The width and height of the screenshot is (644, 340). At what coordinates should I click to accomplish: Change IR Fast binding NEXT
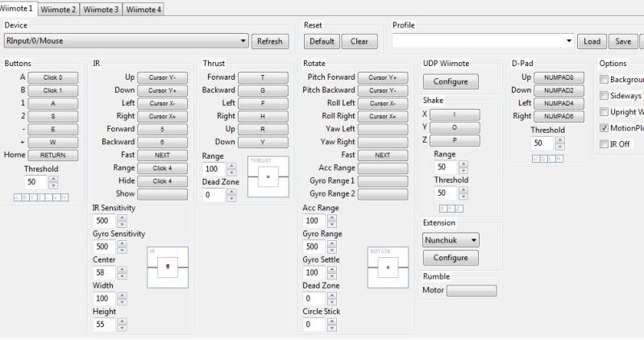click(162, 155)
